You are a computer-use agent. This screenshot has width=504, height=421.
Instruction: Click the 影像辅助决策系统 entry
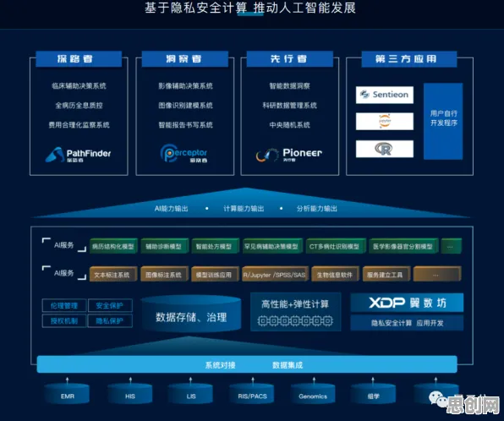185,86
